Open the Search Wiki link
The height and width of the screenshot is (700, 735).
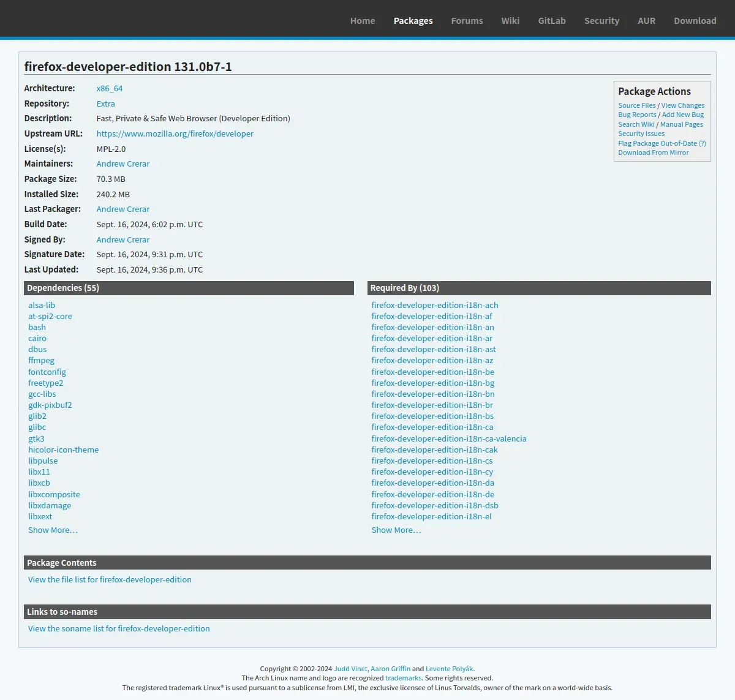(636, 124)
